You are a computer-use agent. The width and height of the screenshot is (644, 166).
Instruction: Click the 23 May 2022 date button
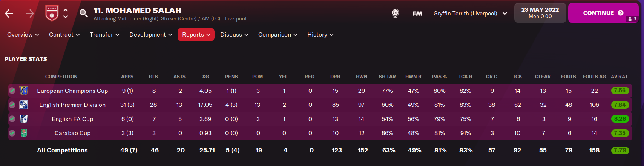(540, 13)
